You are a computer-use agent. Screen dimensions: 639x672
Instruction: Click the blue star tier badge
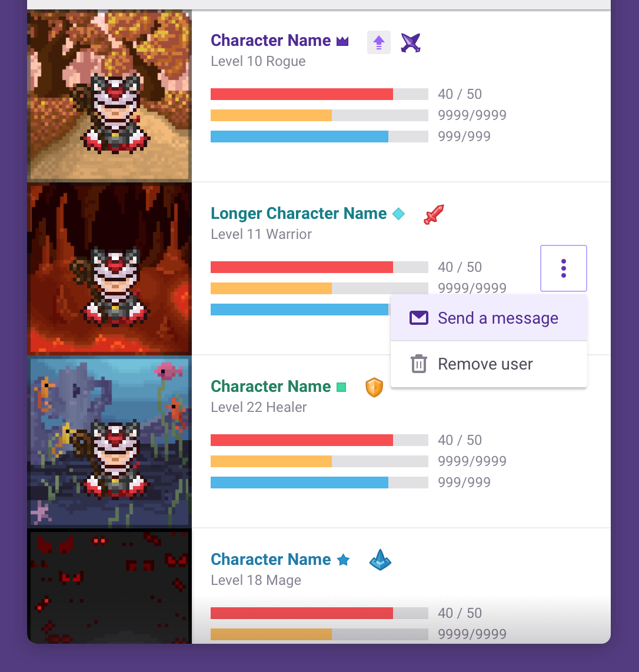pos(343,560)
